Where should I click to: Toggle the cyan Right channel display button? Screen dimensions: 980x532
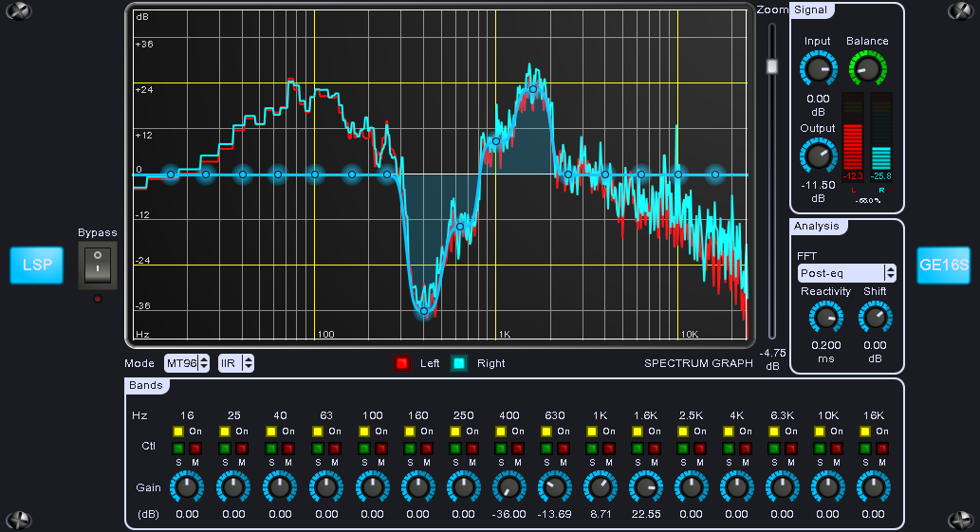tap(459, 363)
